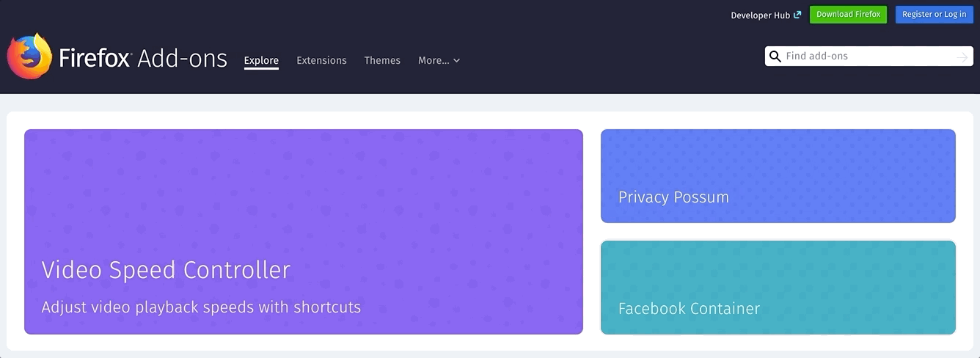This screenshot has height=358, width=980.
Task: Click the Developer Hub external link icon
Action: pyautogui.click(x=797, y=15)
